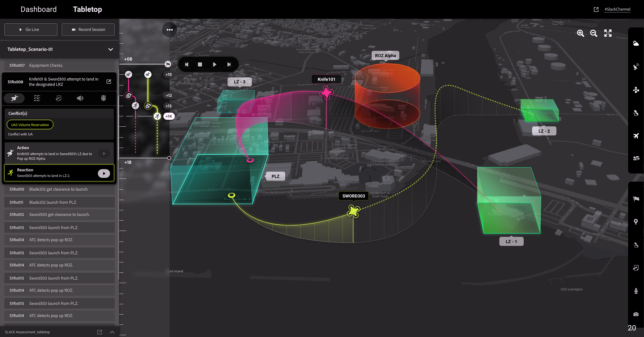Expand the Slack assessment_tabletop panel

pos(112,332)
